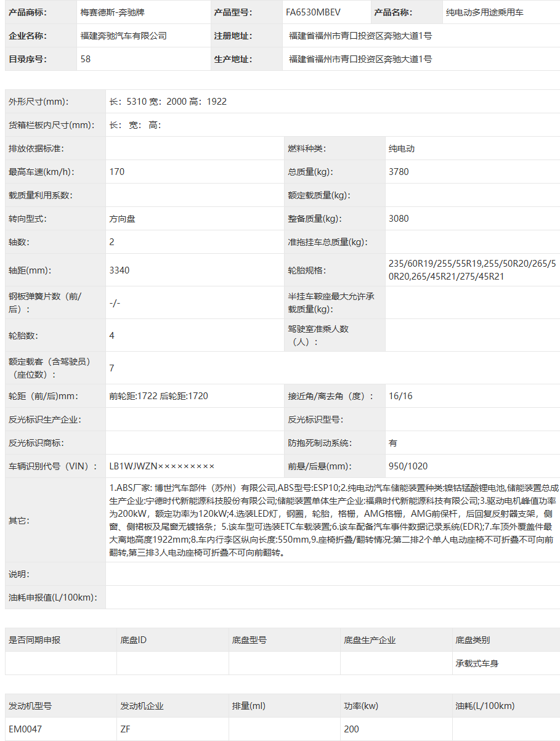
Task: Click the VIN value LB1WJWZN×××××××××
Action: [162, 466]
